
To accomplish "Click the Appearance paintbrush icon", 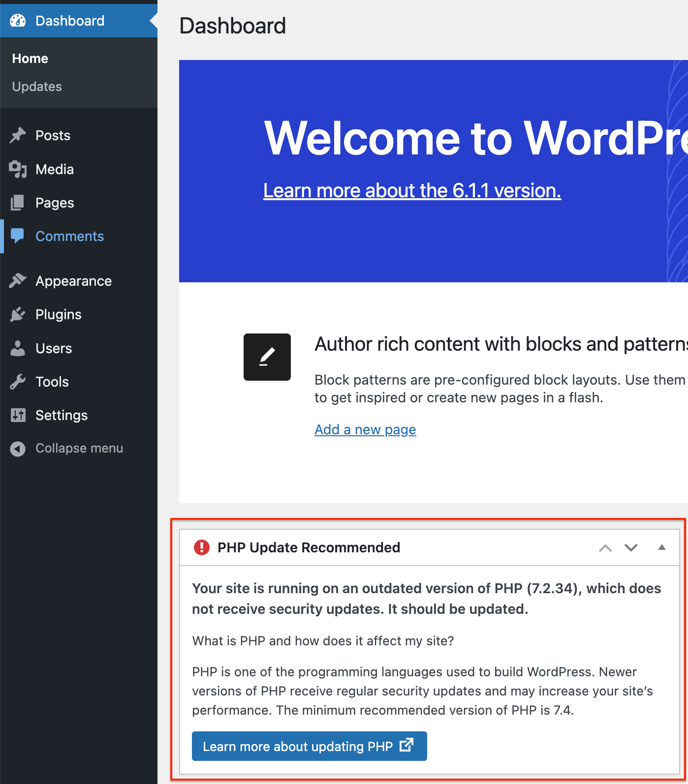I will pos(18,281).
